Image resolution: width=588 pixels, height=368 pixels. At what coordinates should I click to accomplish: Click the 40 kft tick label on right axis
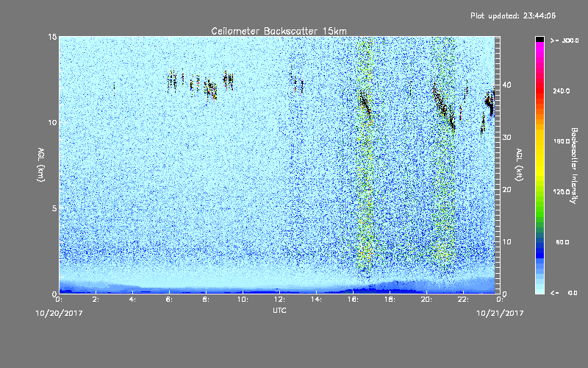[x=506, y=85]
